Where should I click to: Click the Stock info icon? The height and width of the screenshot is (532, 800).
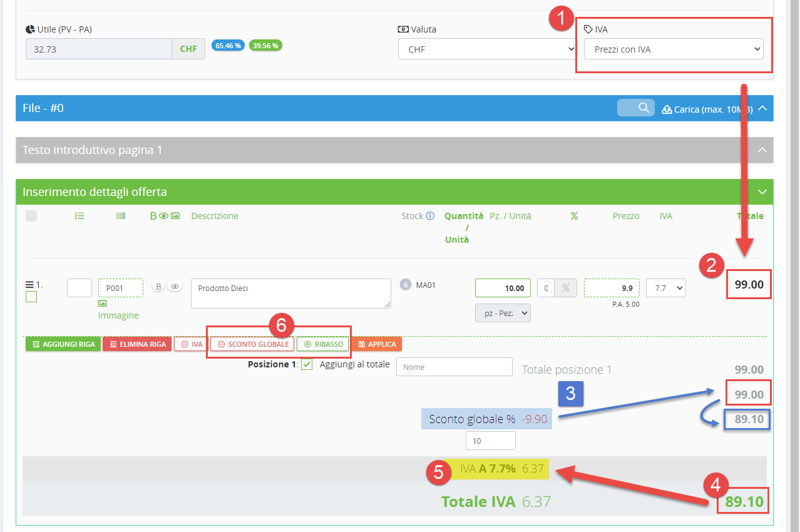click(x=430, y=216)
